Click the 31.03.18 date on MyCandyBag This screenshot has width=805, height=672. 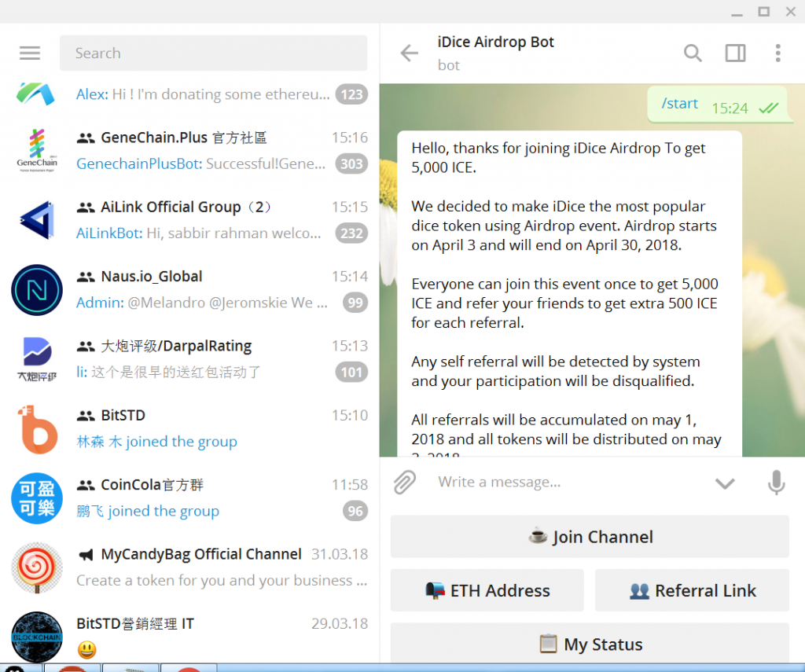click(x=340, y=554)
